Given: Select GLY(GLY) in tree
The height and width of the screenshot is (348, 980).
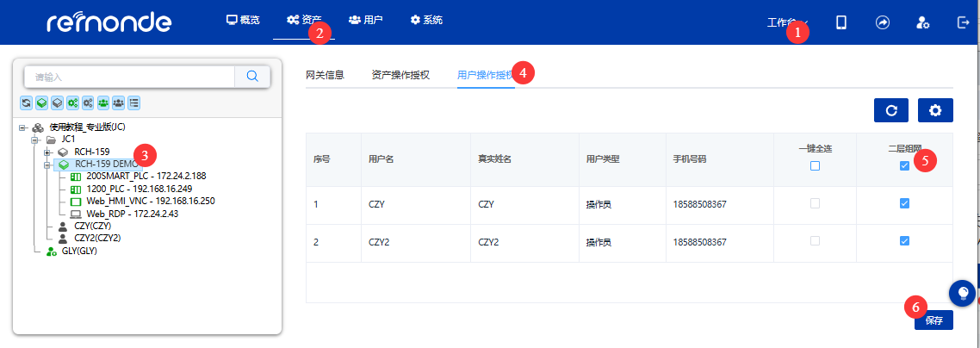Looking at the screenshot, I should pyautogui.click(x=80, y=252).
